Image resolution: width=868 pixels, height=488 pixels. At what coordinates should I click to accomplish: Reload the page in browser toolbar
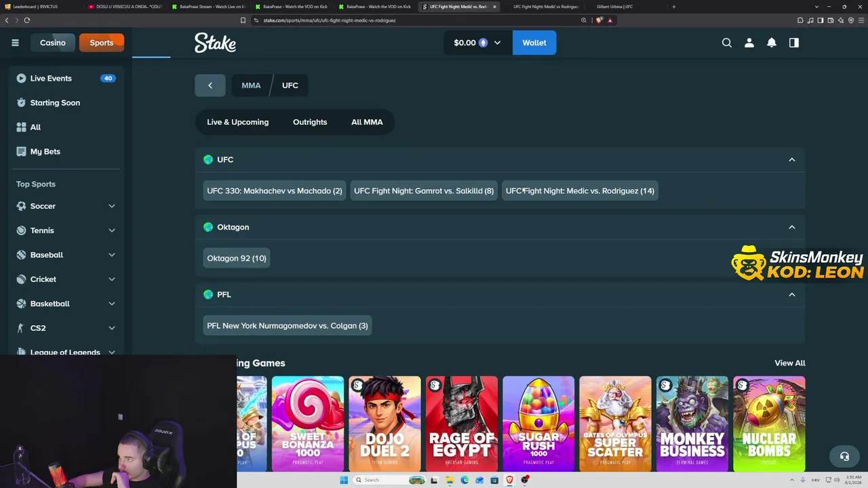pos(27,20)
